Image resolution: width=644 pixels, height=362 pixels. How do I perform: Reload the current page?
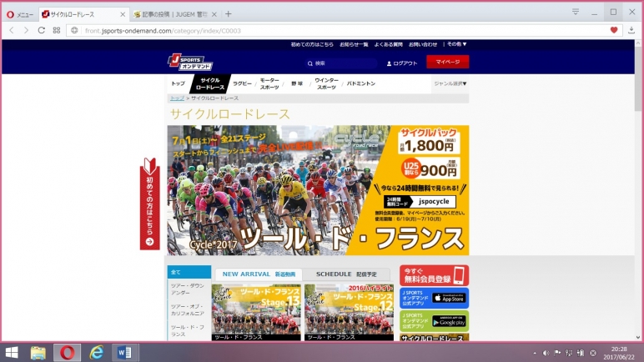pyautogui.click(x=42, y=30)
